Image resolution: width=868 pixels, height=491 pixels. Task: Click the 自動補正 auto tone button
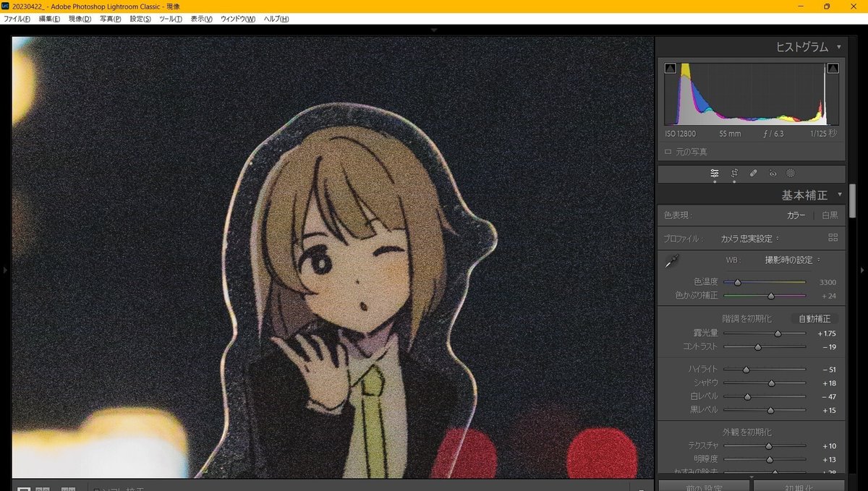(814, 319)
